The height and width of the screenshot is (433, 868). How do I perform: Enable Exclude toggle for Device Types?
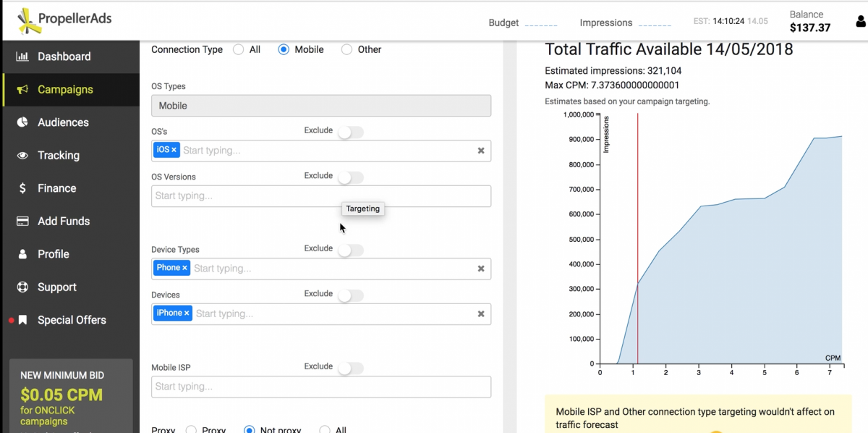(350, 250)
